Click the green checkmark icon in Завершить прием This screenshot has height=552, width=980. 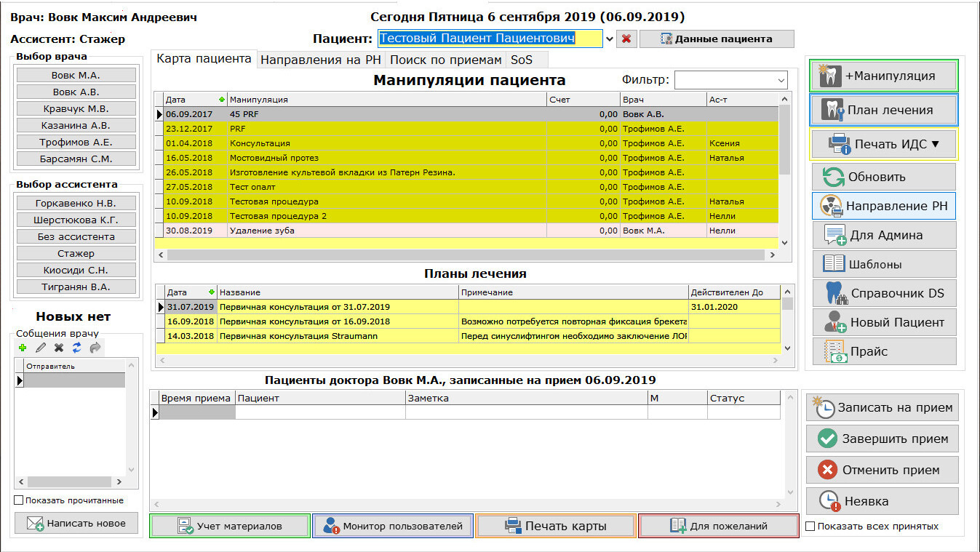click(827, 439)
